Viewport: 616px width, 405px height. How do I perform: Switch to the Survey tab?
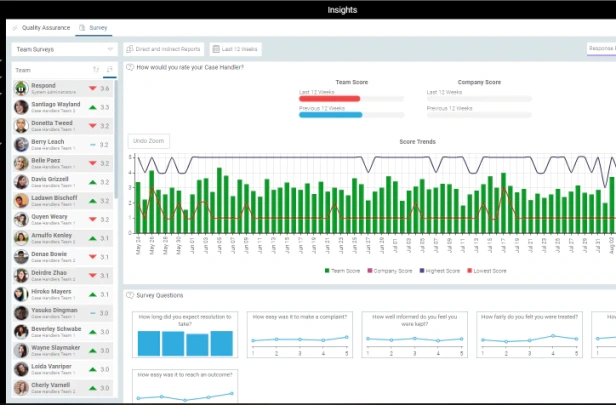(94, 27)
